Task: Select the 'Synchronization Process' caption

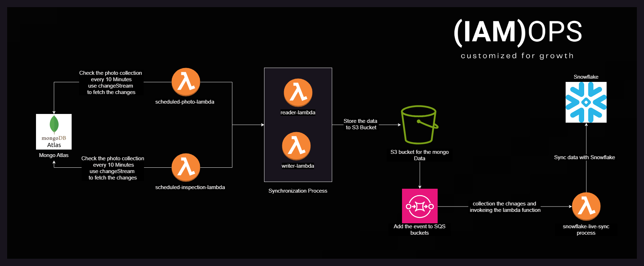Action: pos(298,191)
